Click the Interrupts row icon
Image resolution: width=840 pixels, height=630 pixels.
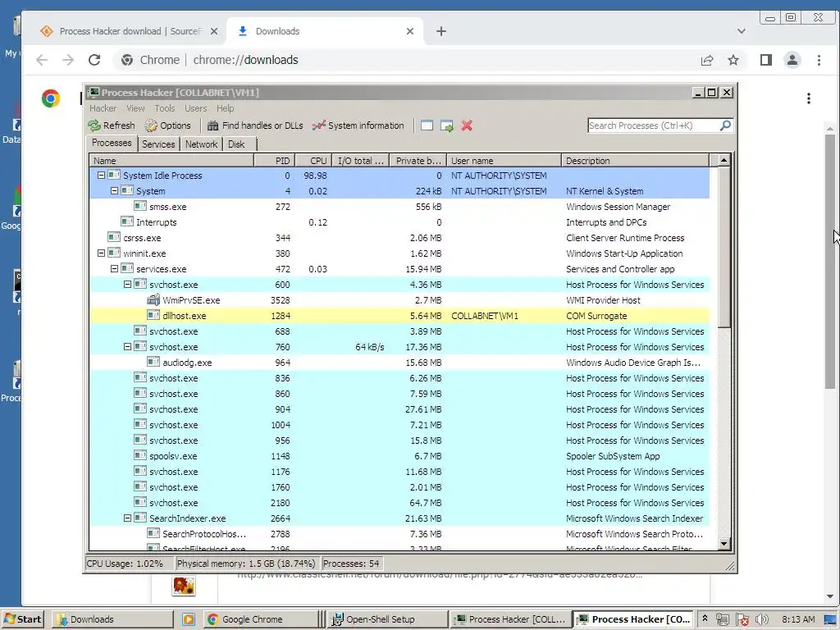point(127,221)
